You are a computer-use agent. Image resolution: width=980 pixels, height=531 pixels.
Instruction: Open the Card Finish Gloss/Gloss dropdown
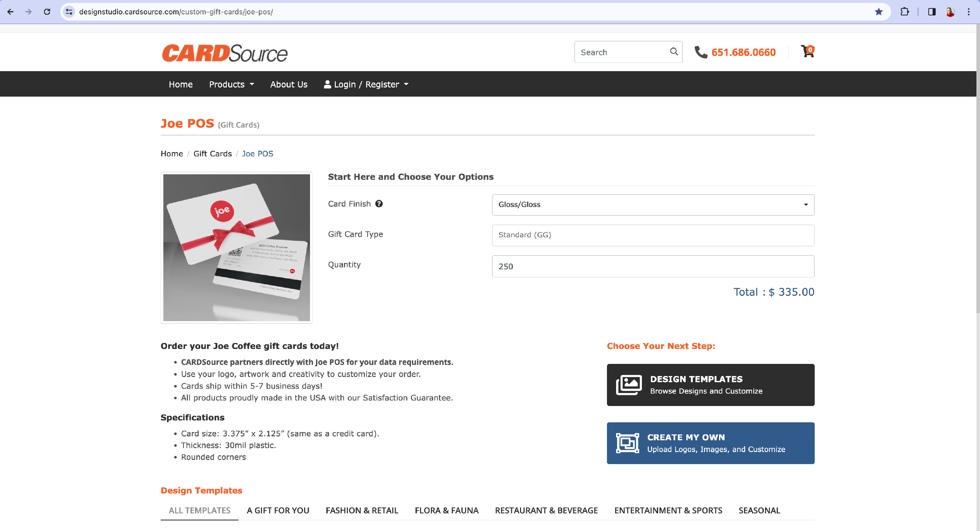(653, 205)
